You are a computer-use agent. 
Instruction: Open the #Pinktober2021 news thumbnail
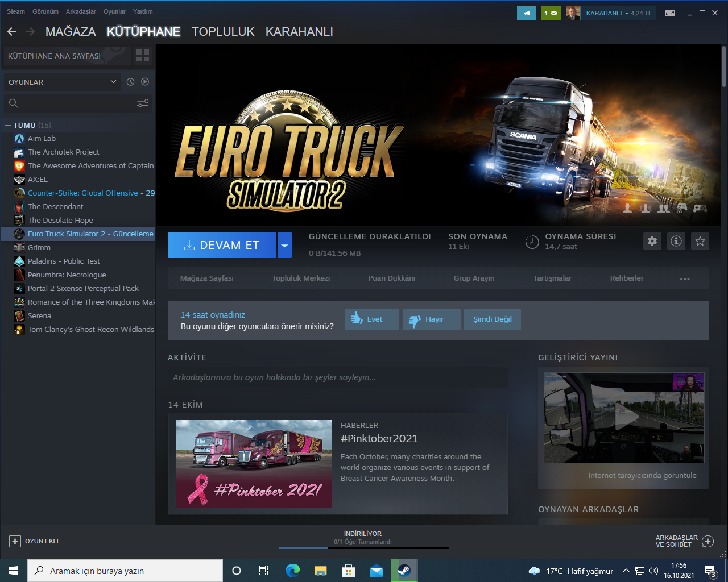tap(254, 464)
